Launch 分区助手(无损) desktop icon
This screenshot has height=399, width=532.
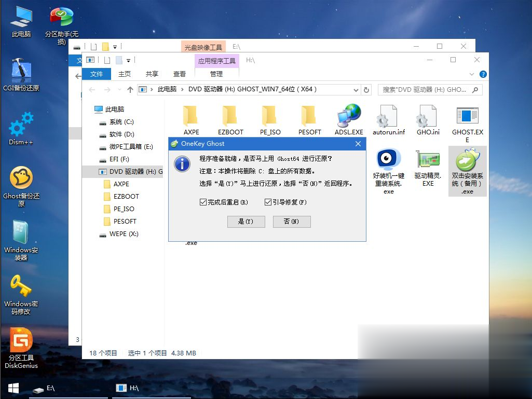point(61,25)
